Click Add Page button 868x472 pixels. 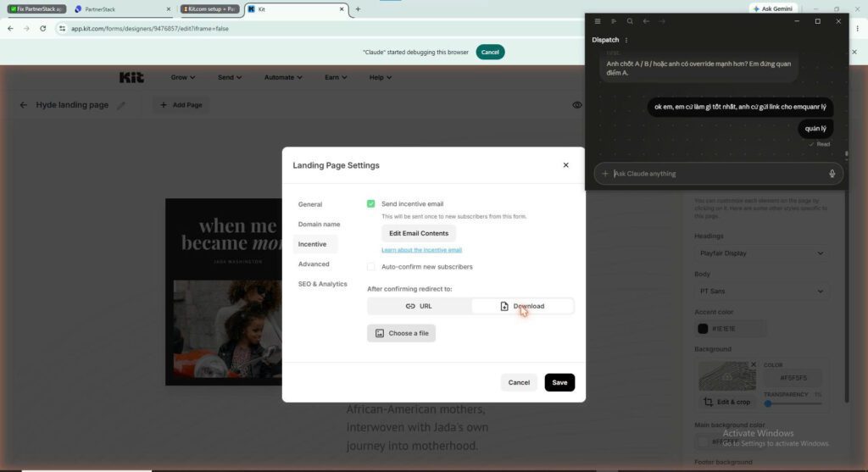coord(181,104)
